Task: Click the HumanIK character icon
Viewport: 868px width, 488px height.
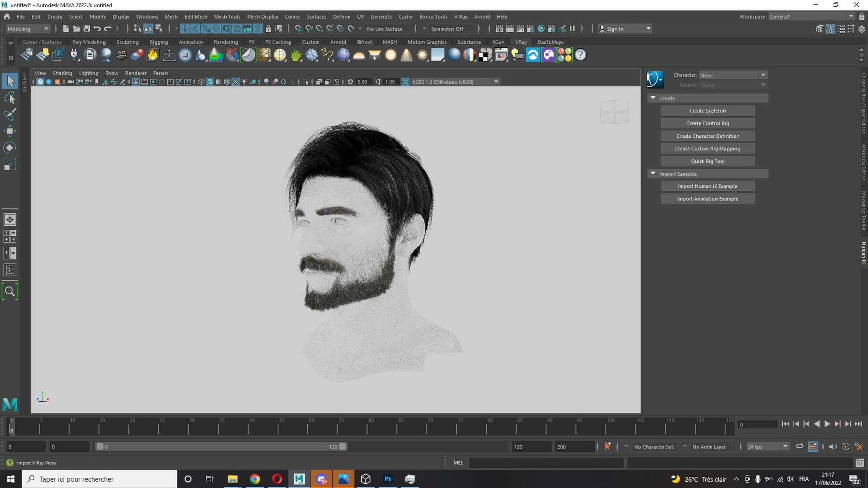Action: point(655,79)
